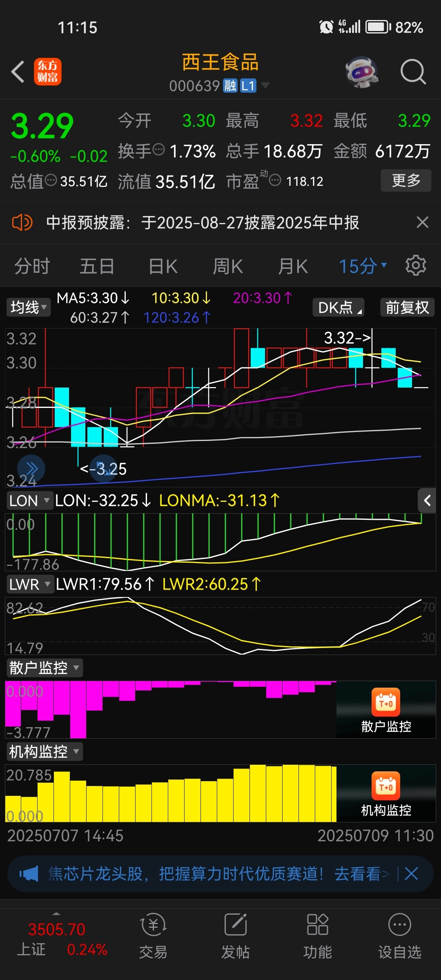The image size is (441, 980).
Task: Switch to 日K tab
Action: (163, 266)
